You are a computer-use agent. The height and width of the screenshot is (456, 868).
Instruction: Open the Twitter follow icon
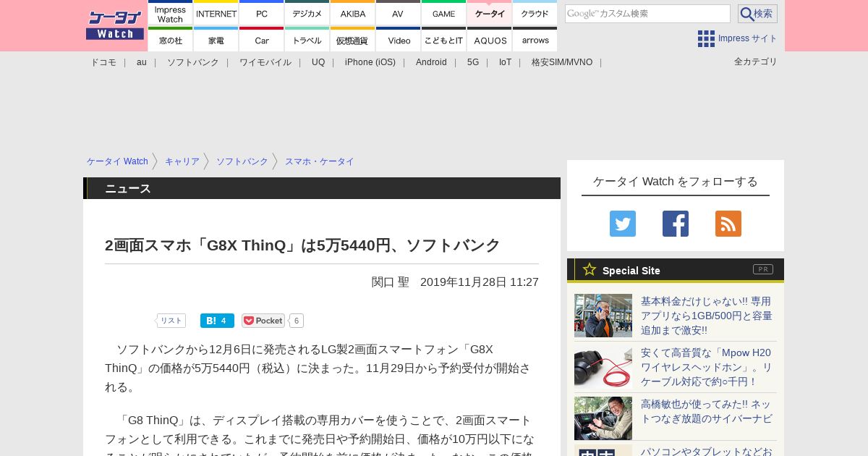(x=623, y=224)
